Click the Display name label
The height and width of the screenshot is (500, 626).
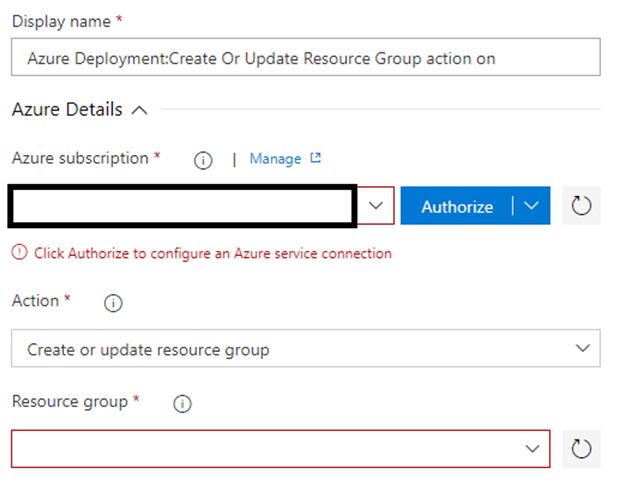tap(61, 22)
